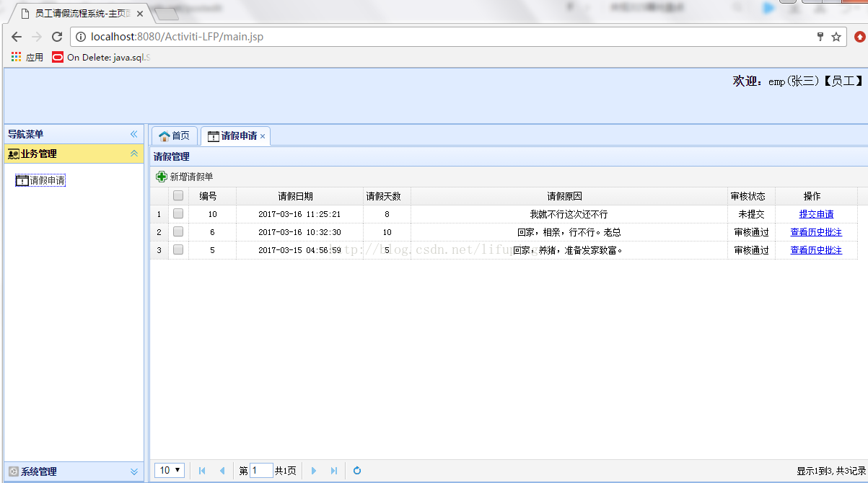
Task: Click the next page arrow icon
Action: tap(313, 470)
